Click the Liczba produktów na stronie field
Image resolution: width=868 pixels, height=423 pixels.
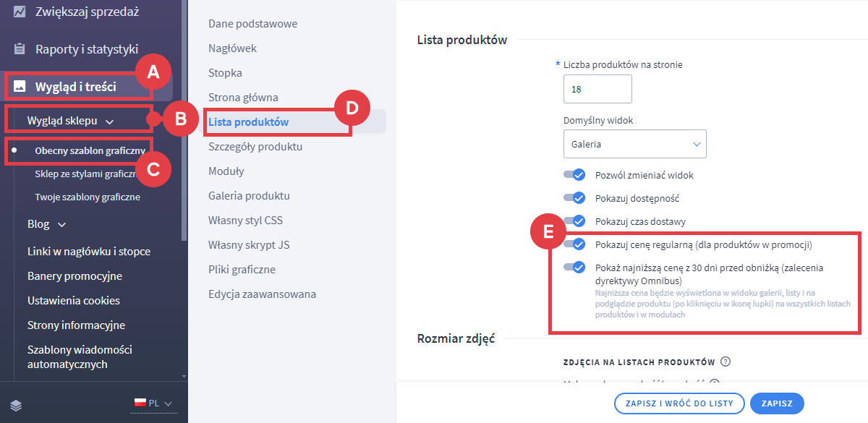[x=597, y=89]
